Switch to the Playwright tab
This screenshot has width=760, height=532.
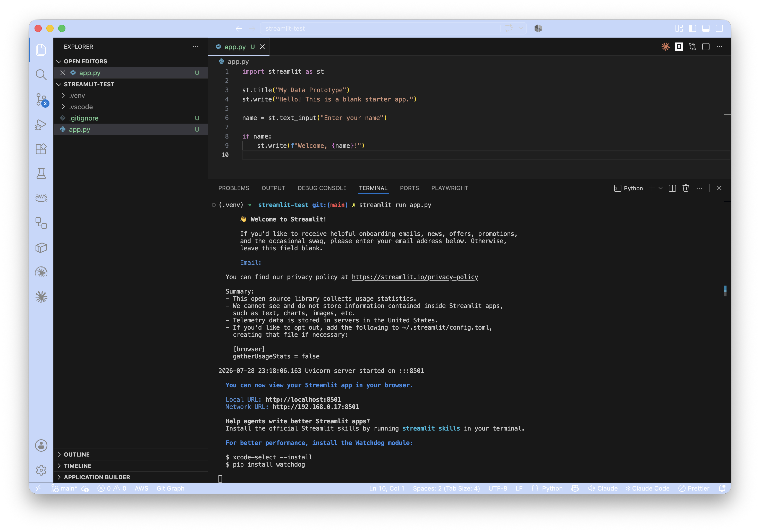tap(450, 188)
